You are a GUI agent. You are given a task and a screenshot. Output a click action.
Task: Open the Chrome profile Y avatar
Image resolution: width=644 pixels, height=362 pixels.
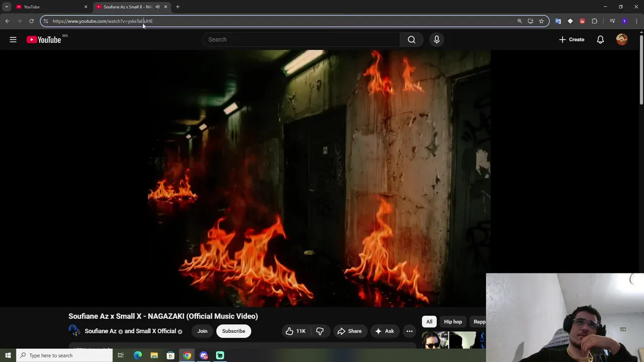624,21
